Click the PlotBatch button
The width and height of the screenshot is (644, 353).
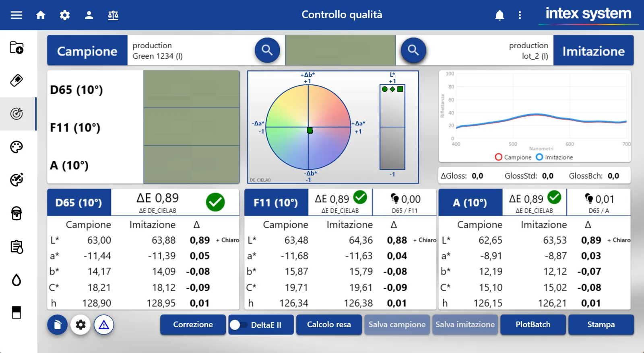(x=533, y=324)
